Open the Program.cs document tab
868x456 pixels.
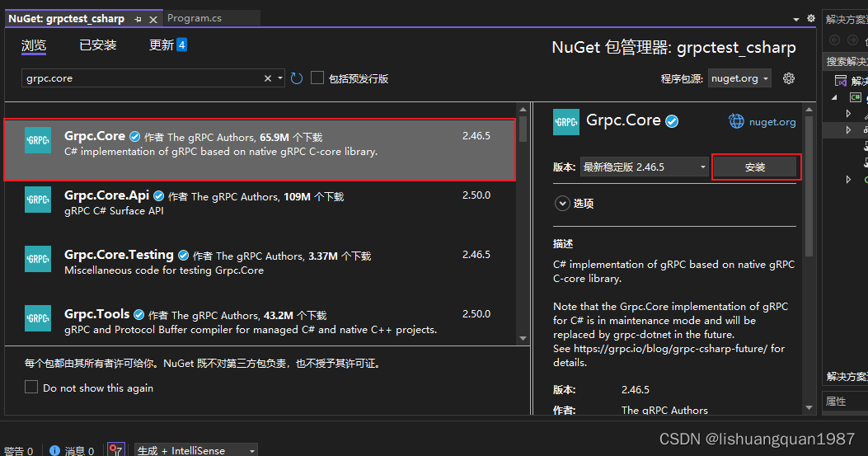[195, 18]
